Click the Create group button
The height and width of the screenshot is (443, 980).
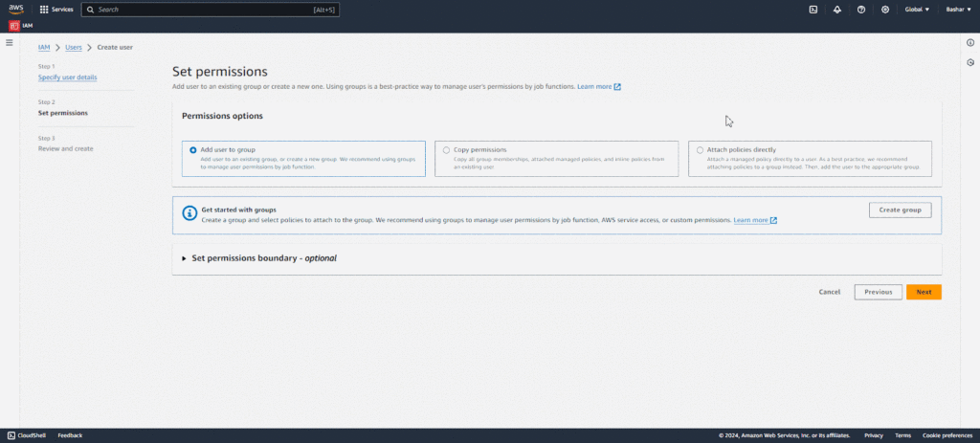tap(900, 210)
